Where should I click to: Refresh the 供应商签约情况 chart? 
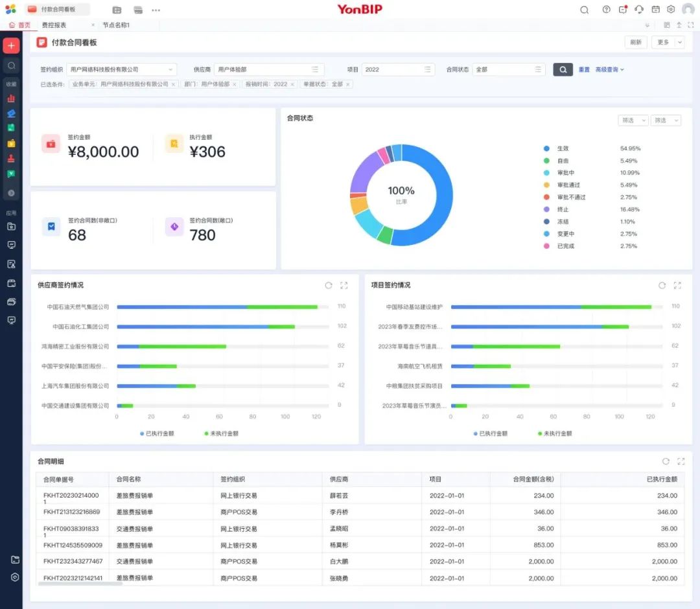[329, 285]
